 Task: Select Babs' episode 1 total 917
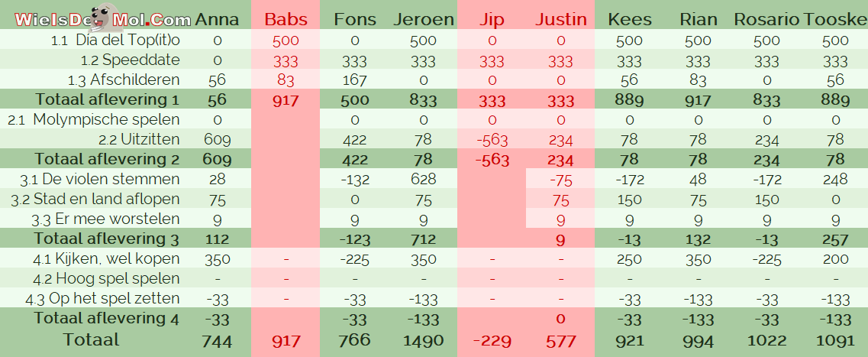(285, 101)
